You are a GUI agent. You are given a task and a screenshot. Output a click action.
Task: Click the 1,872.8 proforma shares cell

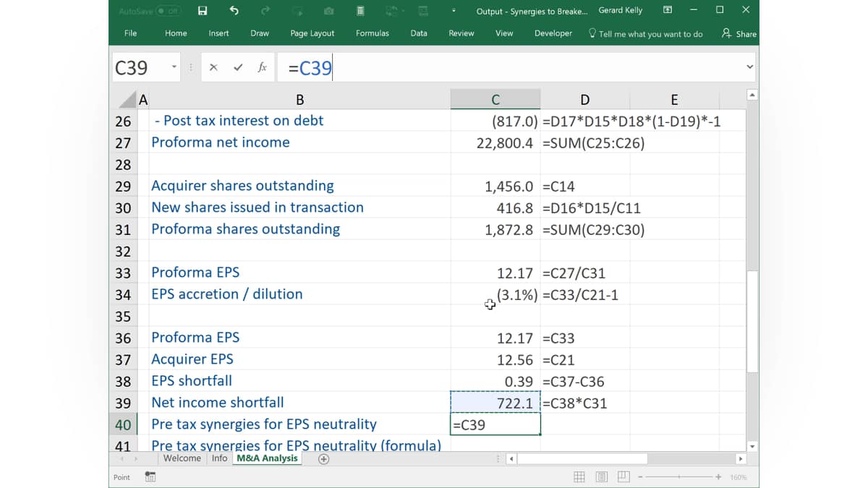pyautogui.click(x=495, y=229)
